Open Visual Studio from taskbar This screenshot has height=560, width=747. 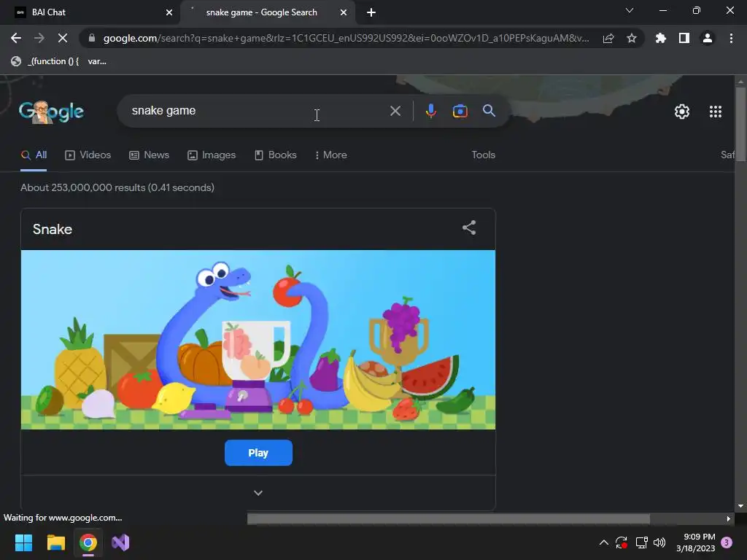120,542
